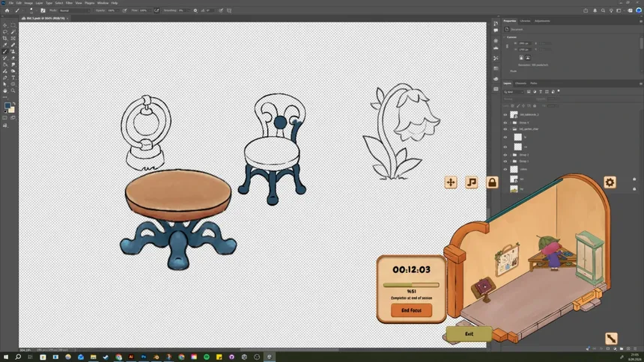Viewport: 644px width, 362px height.
Task: Expand the Group 2 layer folder
Action: pyautogui.click(x=511, y=155)
